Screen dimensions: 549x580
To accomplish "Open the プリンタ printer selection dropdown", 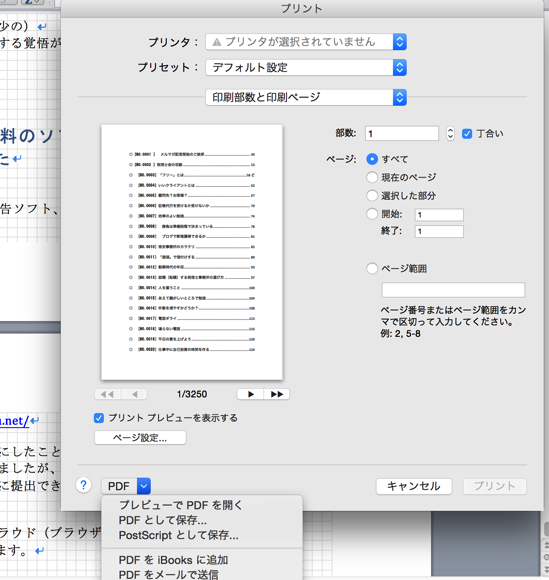I will 306,42.
